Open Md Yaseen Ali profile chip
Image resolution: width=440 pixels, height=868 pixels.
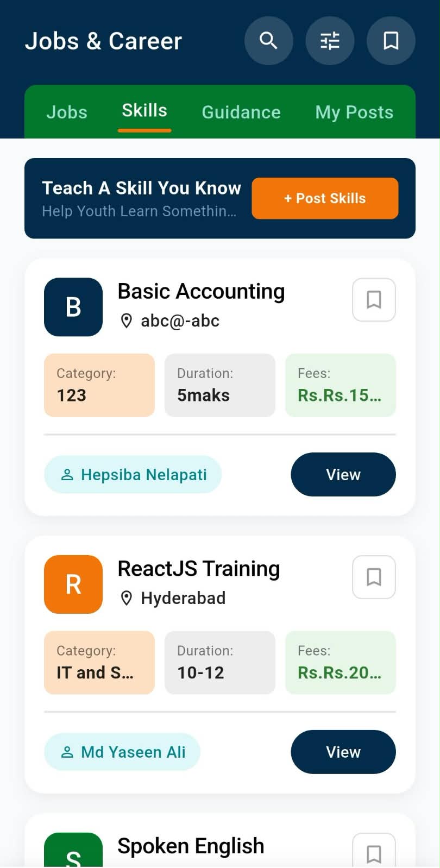point(122,752)
